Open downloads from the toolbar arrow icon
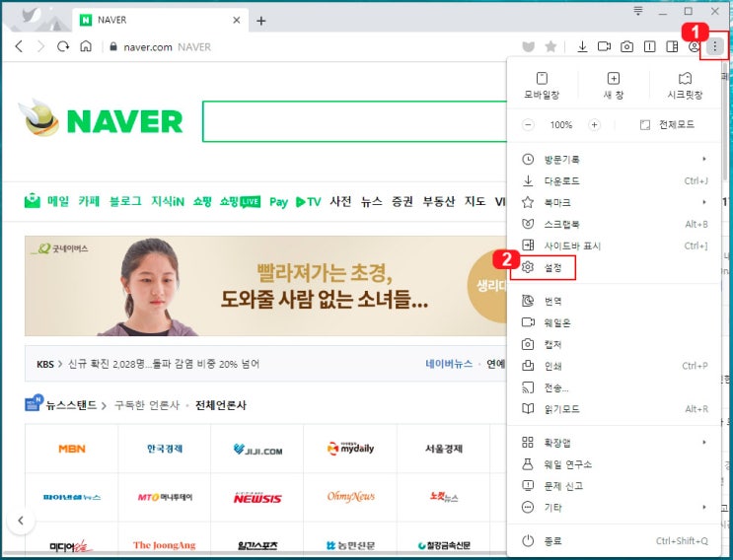 (x=582, y=46)
